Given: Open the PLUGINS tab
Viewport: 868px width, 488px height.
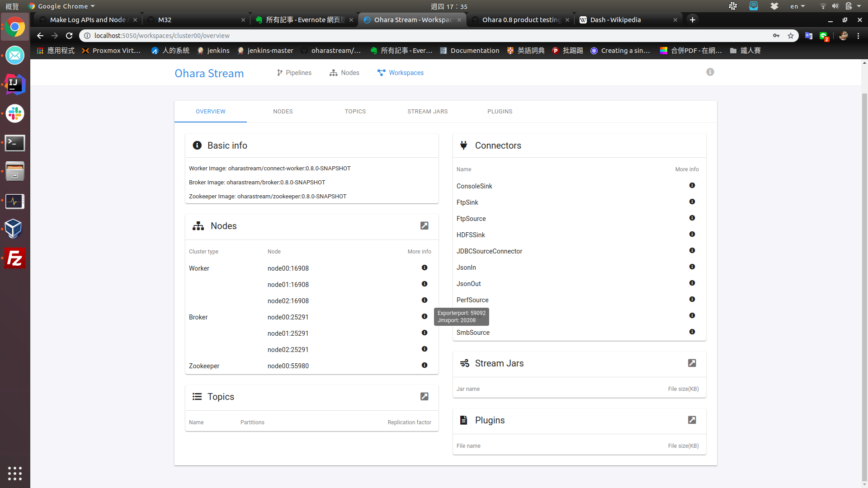Looking at the screenshot, I should [500, 112].
